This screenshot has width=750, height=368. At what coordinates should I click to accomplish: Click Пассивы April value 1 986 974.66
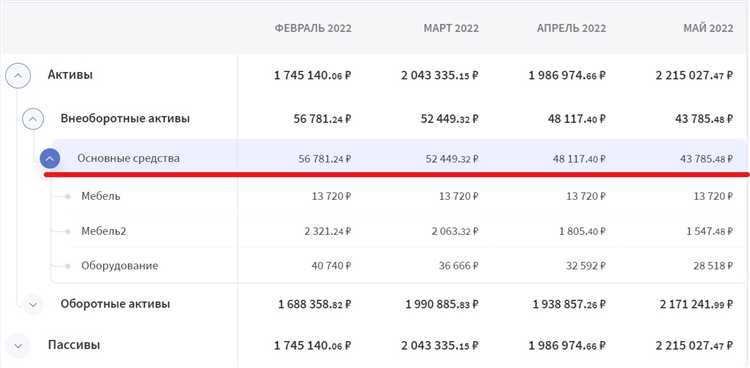567,345
